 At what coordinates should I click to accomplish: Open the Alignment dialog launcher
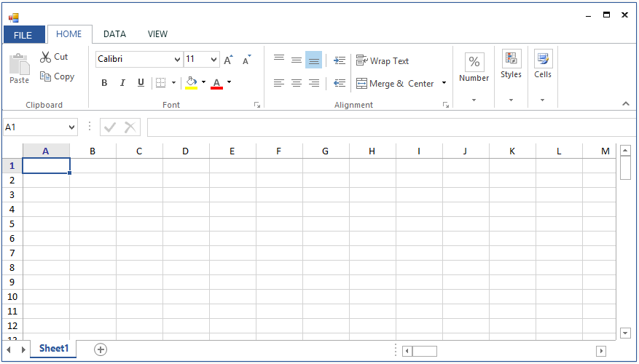446,105
